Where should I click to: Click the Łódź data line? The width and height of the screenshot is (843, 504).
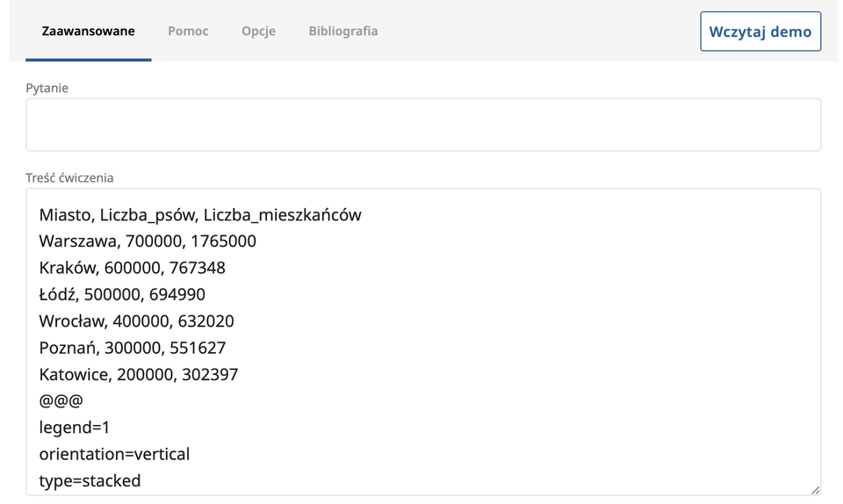122,294
